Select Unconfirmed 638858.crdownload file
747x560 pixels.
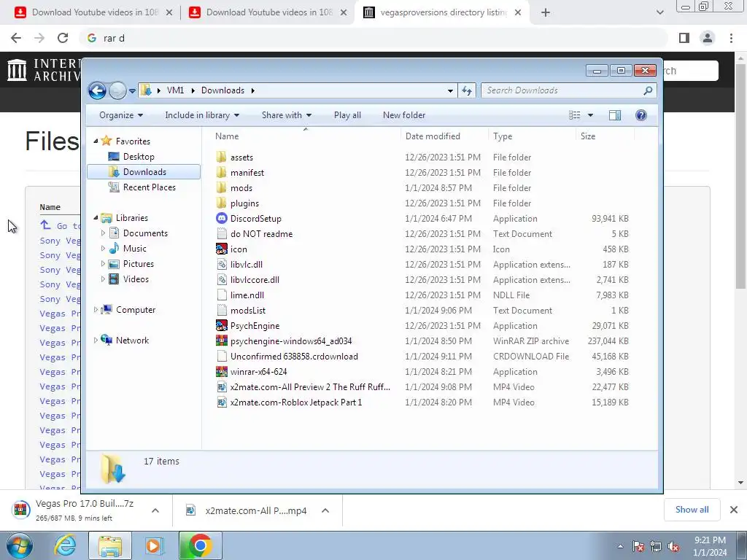click(294, 356)
